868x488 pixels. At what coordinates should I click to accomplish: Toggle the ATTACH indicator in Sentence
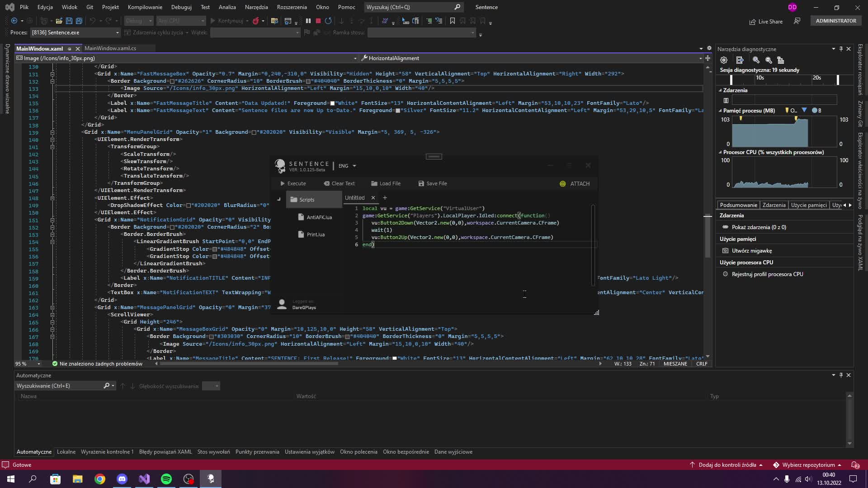563,184
